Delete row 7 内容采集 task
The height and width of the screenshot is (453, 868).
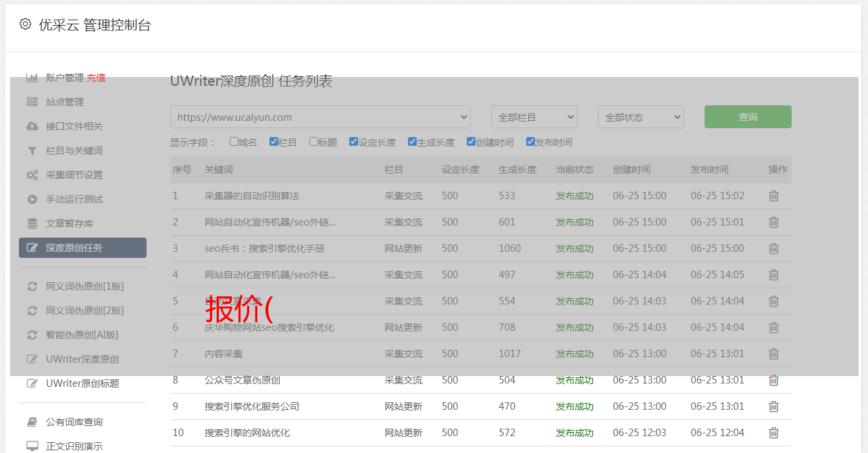pyautogui.click(x=773, y=354)
